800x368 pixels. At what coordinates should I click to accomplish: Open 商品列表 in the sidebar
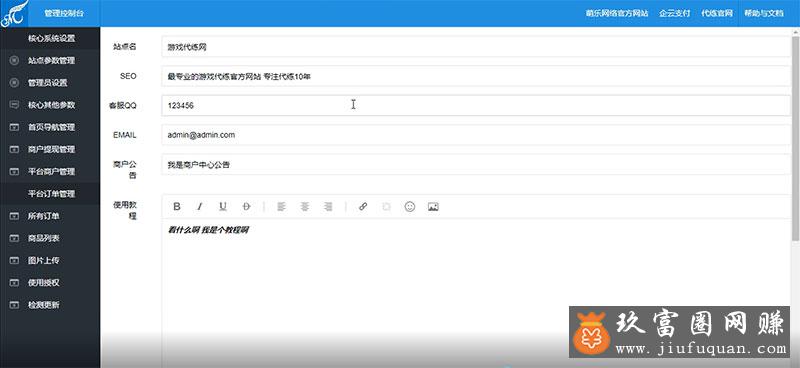pyautogui.click(x=50, y=238)
